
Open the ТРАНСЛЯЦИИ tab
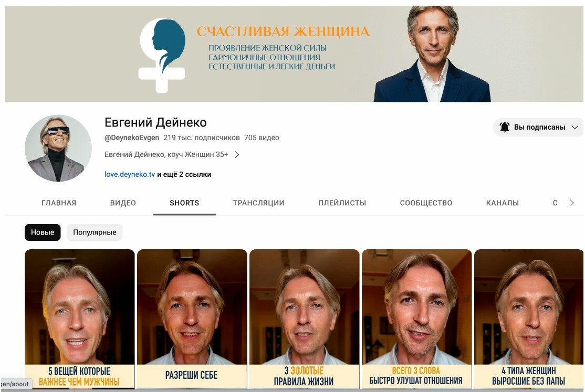258,203
